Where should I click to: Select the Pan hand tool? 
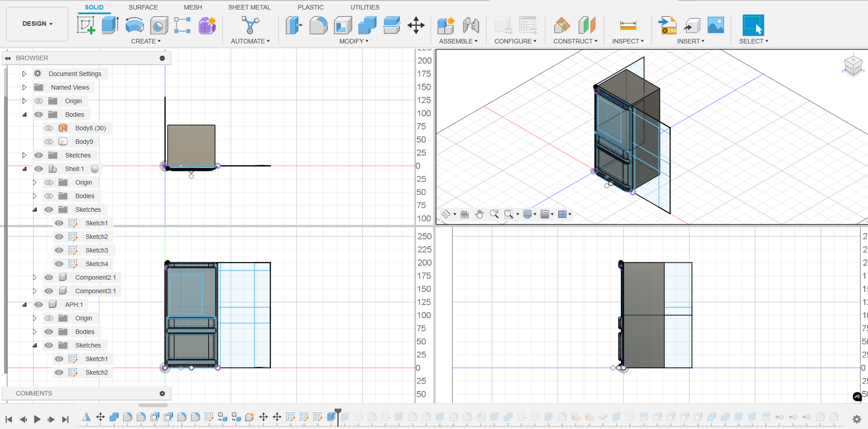point(480,214)
